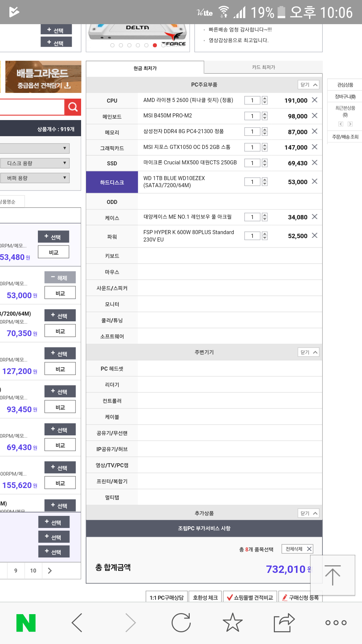Select the 모니터 category row
This screenshot has width=362, height=644.
point(112,304)
